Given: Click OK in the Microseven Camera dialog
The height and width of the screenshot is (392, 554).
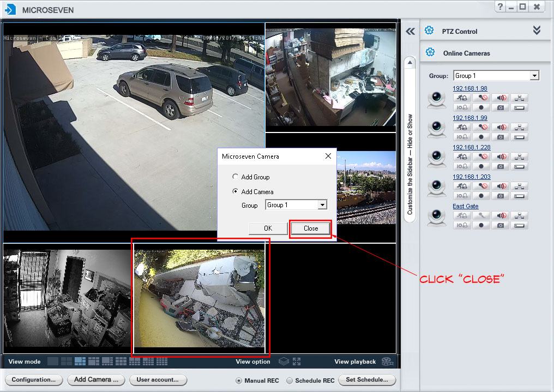Looking at the screenshot, I should 268,228.
